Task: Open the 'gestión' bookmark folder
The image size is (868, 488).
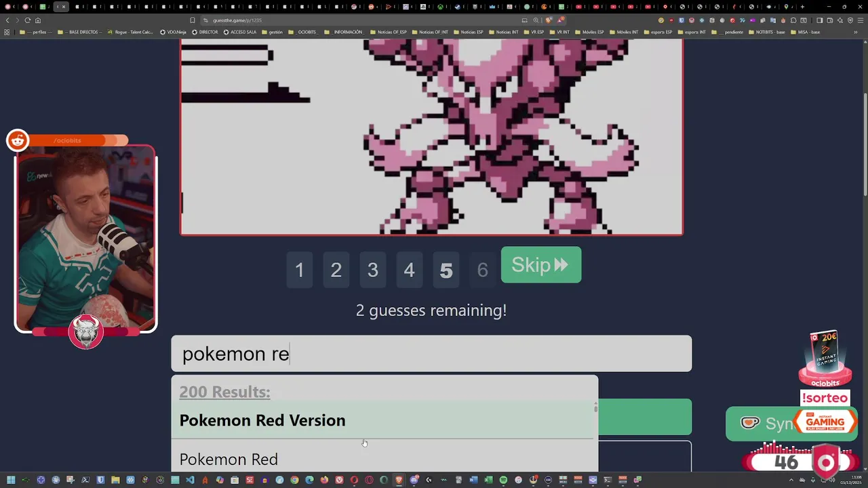Action: click(272, 32)
